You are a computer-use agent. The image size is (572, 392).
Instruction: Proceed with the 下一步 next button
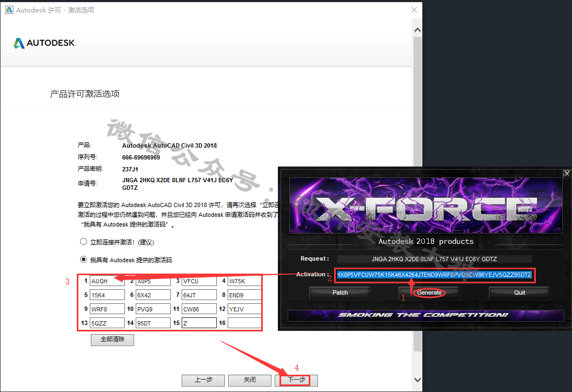coord(296,380)
